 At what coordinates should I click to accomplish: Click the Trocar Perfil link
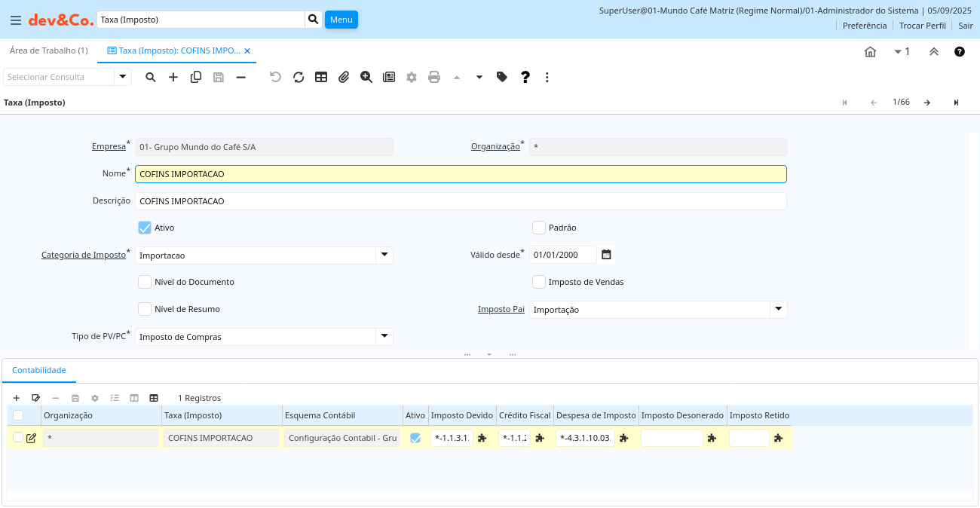pos(922,26)
